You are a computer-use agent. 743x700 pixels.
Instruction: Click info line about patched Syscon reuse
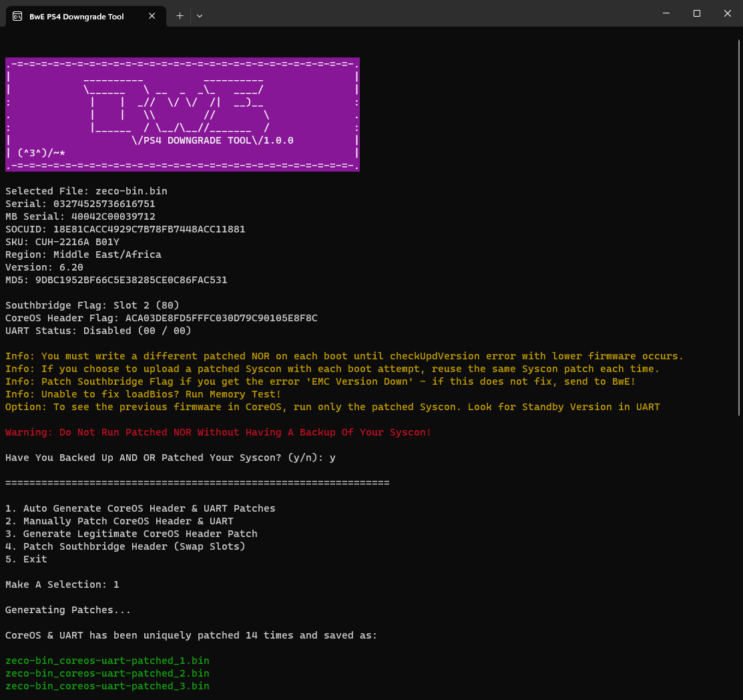332,369
